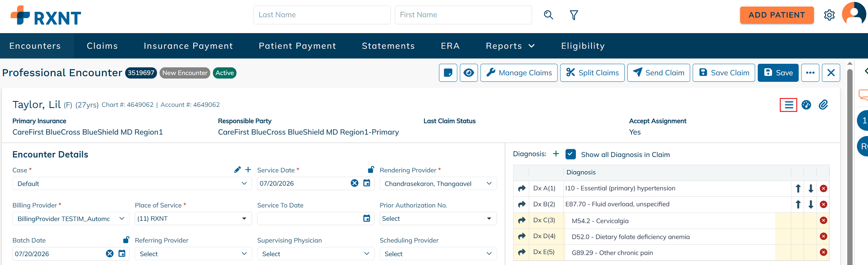This screenshot has width=868, height=265.
Task: Move Dx B(2) Fluid overload up
Action: point(798,204)
